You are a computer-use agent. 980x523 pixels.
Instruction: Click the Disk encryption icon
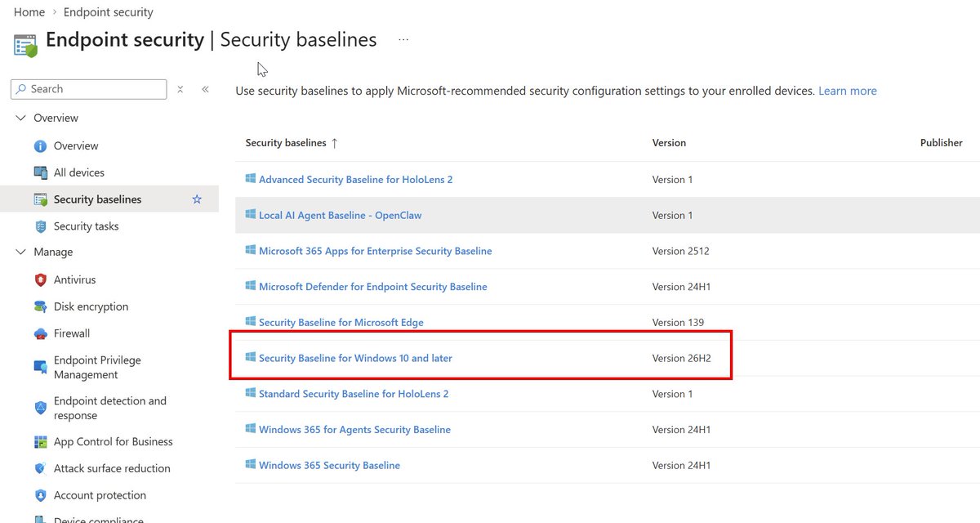(x=41, y=306)
